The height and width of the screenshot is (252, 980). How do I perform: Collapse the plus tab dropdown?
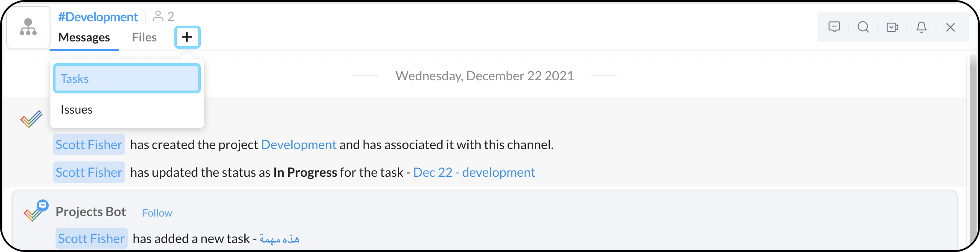tap(187, 37)
